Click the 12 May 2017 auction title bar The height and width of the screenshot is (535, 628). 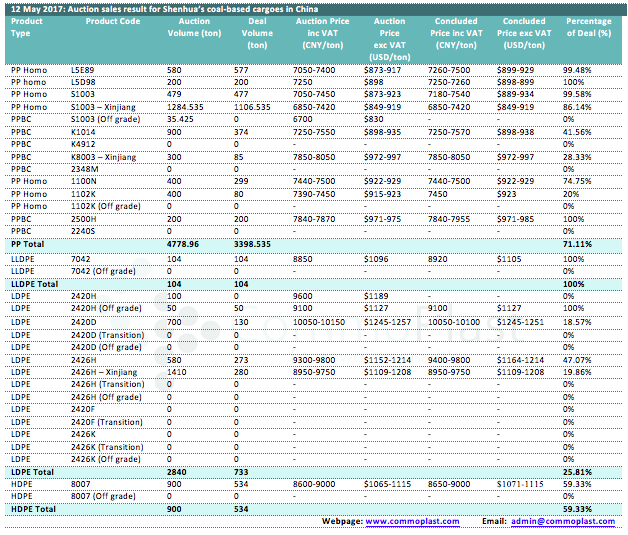coord(164,6)
